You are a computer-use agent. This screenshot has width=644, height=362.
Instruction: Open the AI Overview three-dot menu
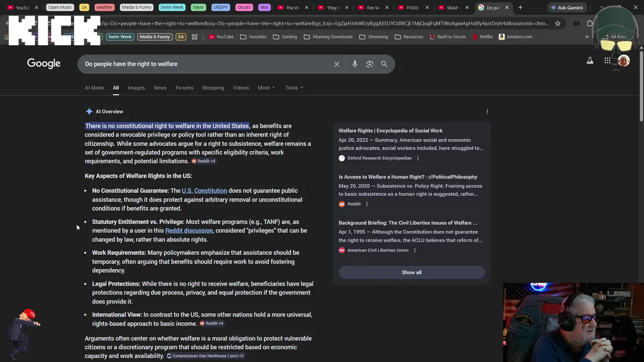[487, 112]
